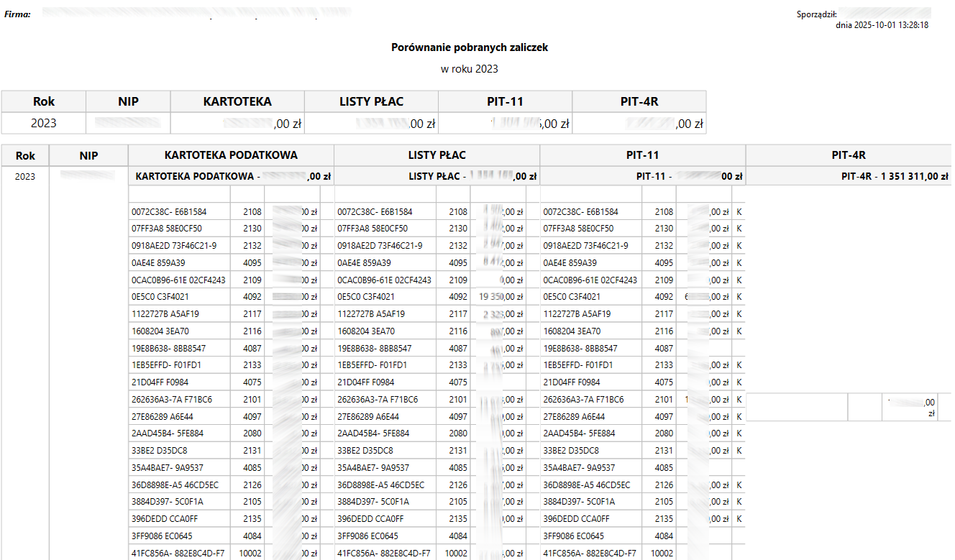Screen dimensions: 955x560
Task: Click number 4095 next to 0AE4E 859A39 in Kartoteka
Action: pos(252,263)
